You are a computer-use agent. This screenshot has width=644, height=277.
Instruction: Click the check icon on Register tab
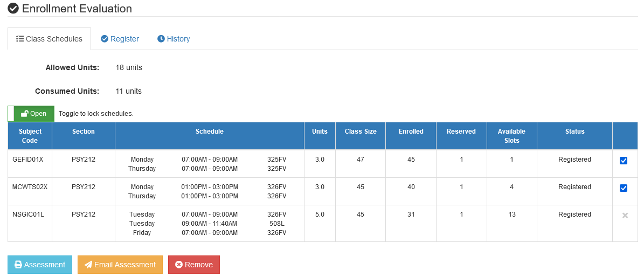pos(105,39)
